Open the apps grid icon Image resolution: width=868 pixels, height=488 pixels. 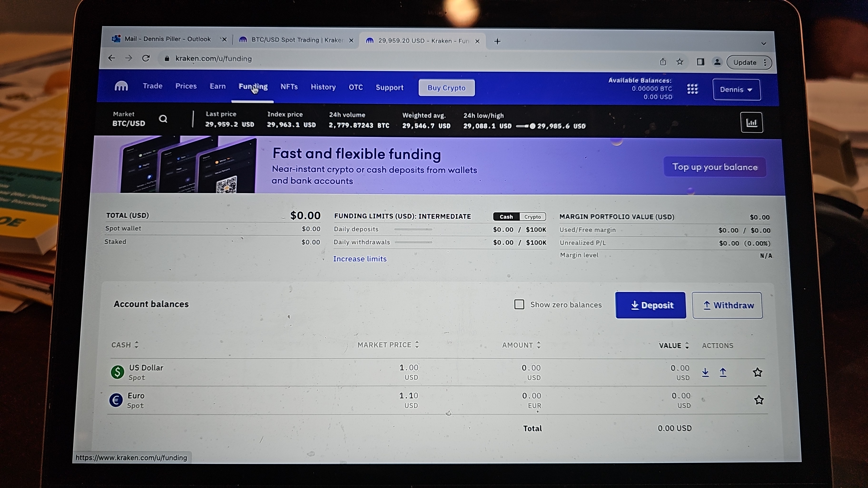[x=692, y=89]
